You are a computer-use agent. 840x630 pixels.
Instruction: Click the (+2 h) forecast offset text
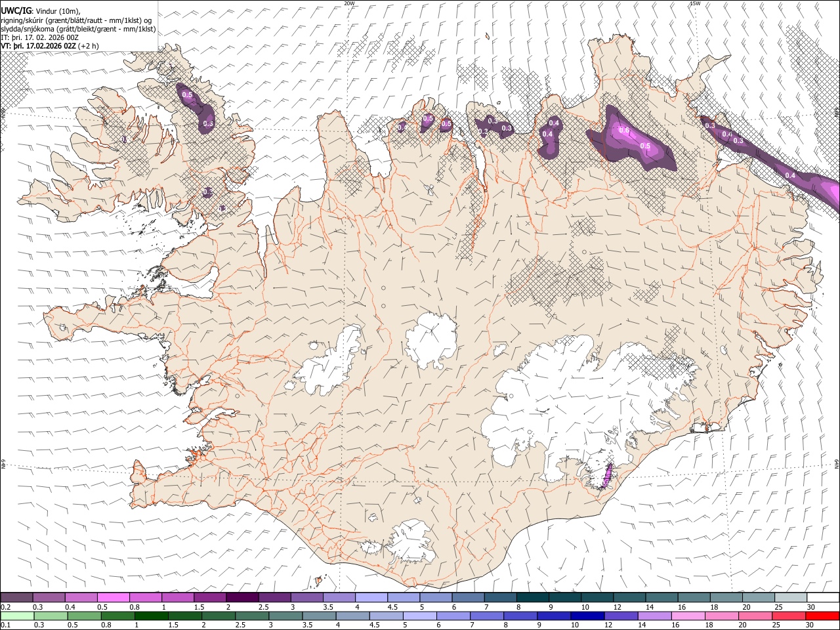(x=88, y=46)
